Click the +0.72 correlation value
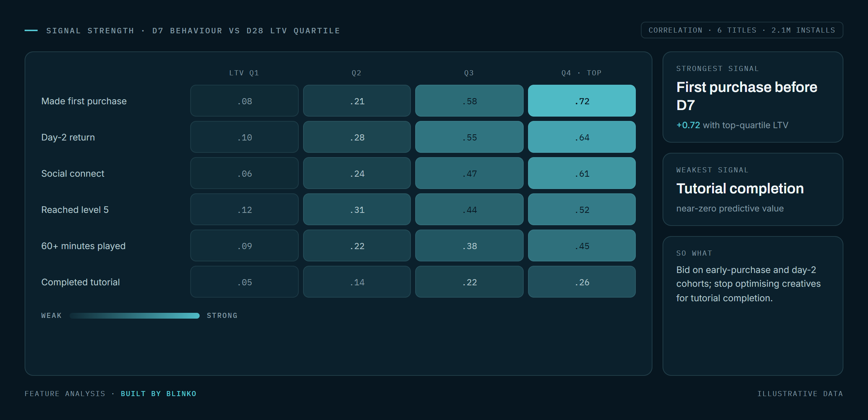Screen dimensions: 868x420 [x=688, y=125]
